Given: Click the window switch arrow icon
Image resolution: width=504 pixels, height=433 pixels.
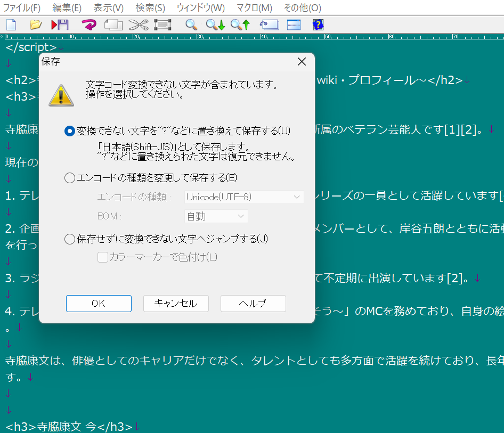Looking at the screenshot, I should (x=270, y=24).
